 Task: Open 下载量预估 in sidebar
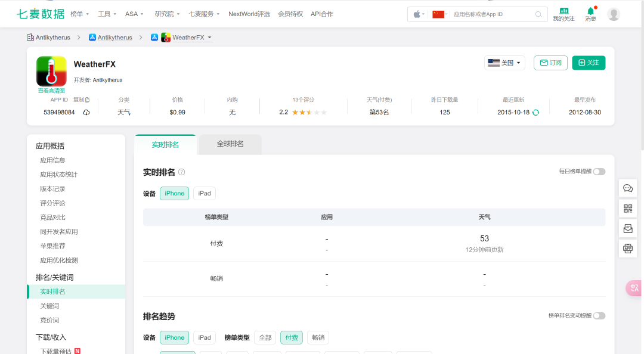pos(56,351)
